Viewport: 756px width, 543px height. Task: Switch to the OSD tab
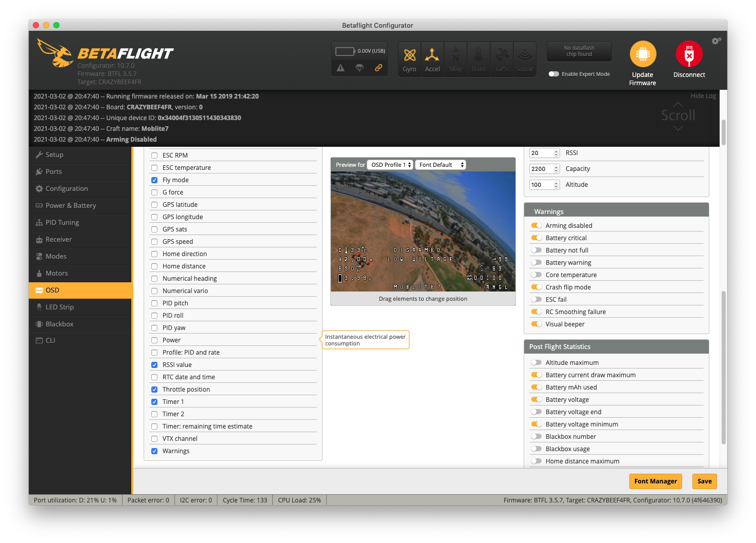pyautogui.click(x=81, y=290)
